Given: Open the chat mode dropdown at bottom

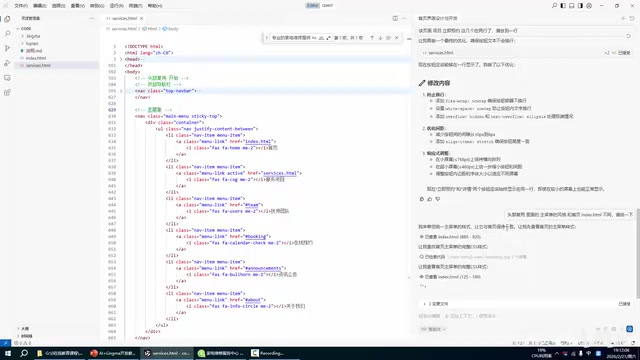Looking at the screenshot, I should [x=433, y=329].
